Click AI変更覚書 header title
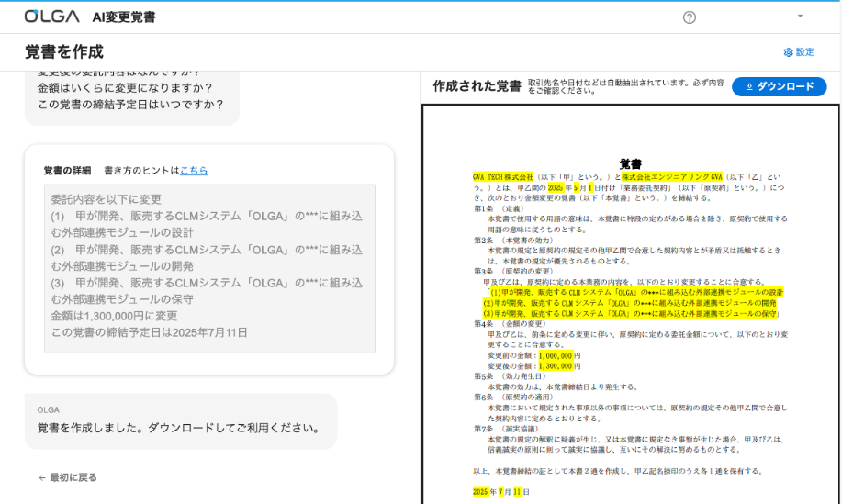 click(x=124, y=17)
